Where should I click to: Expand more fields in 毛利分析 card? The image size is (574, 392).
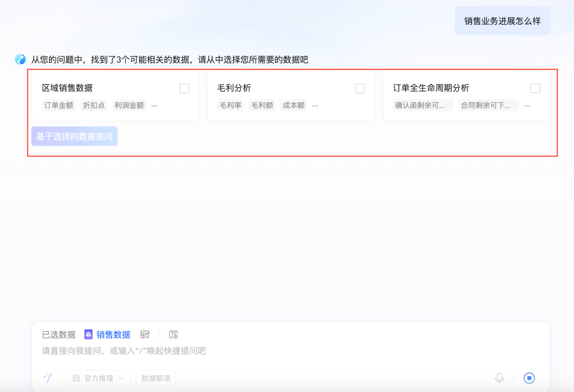315,106
